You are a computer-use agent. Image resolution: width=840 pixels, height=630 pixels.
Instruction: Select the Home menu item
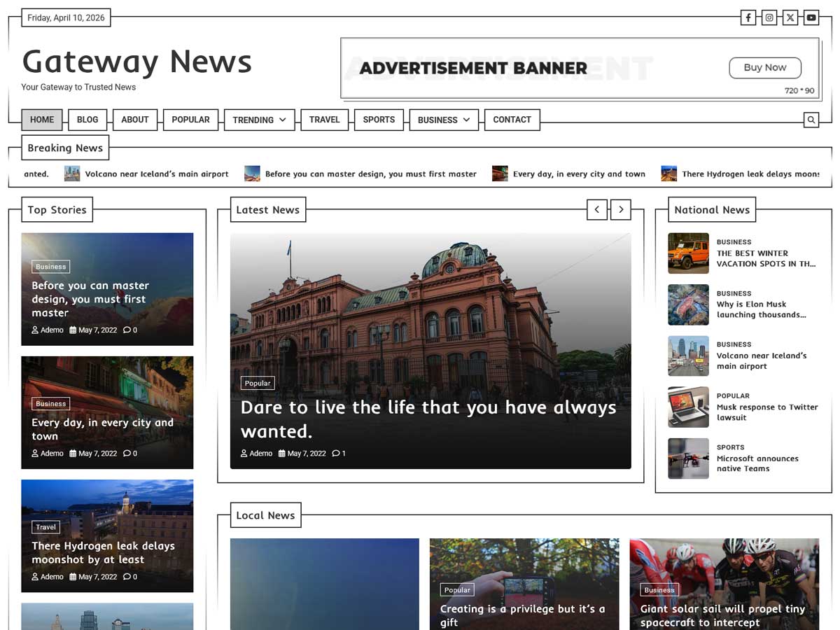tap(42, 120)
